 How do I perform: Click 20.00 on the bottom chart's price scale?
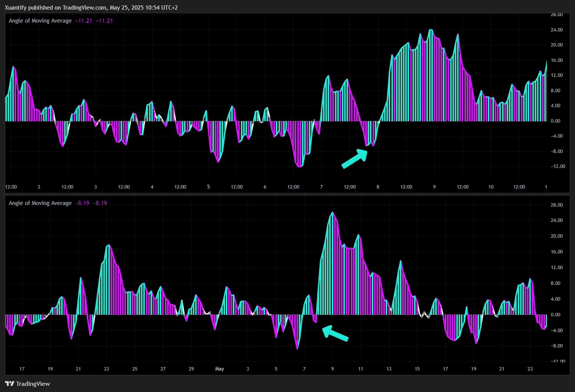click(557, 236)
